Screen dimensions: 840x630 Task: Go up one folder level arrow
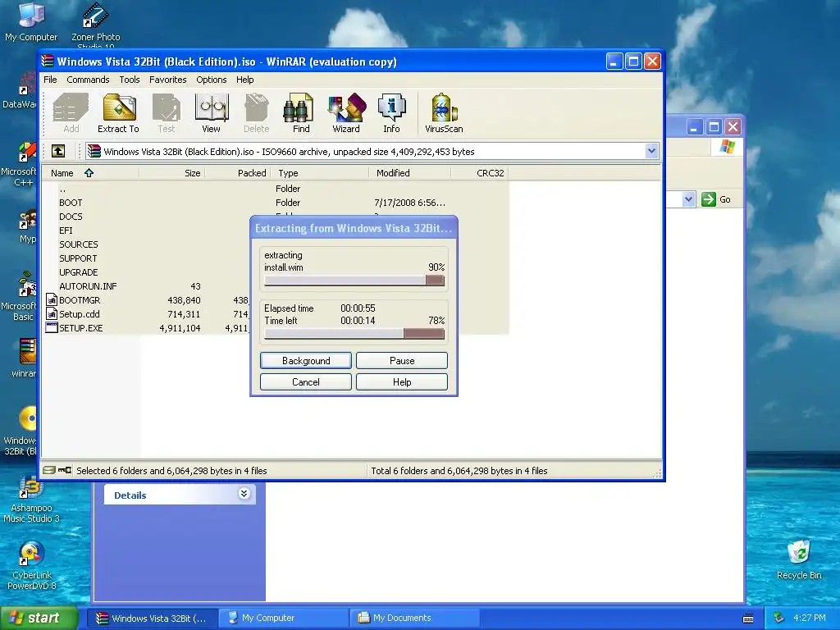[x=58, y=151]
